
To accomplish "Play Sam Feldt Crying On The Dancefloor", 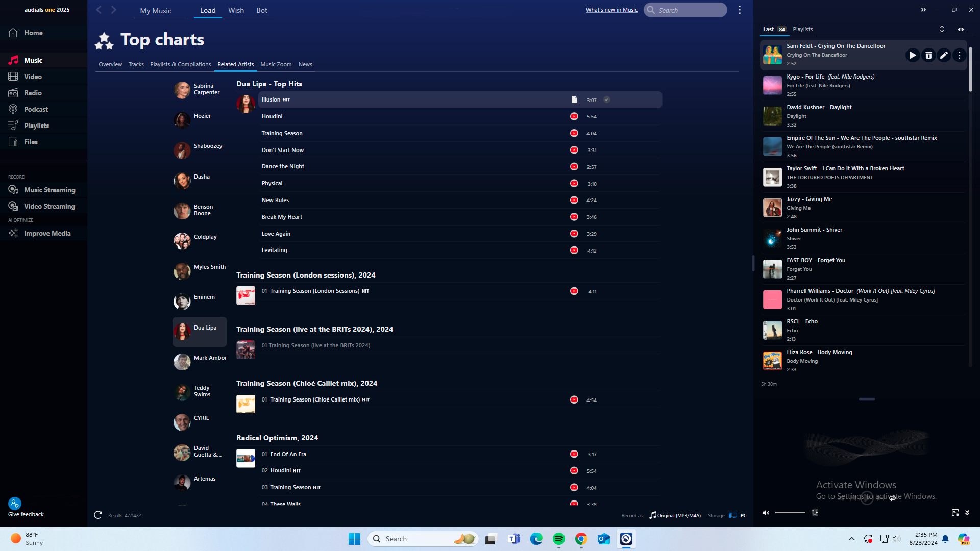I will tap(912, 55).
